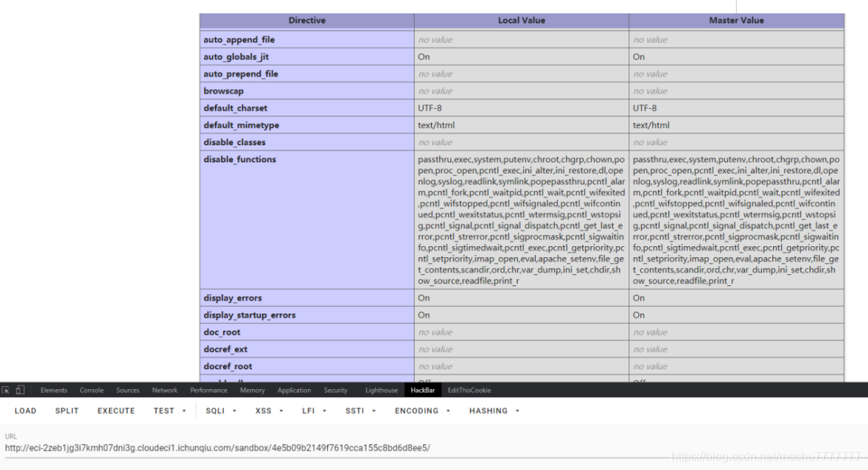Image resolution: width=868 pixels, height=470 pixels.
Task: Toggle the device toolbar icon
Action: [20, 390]
